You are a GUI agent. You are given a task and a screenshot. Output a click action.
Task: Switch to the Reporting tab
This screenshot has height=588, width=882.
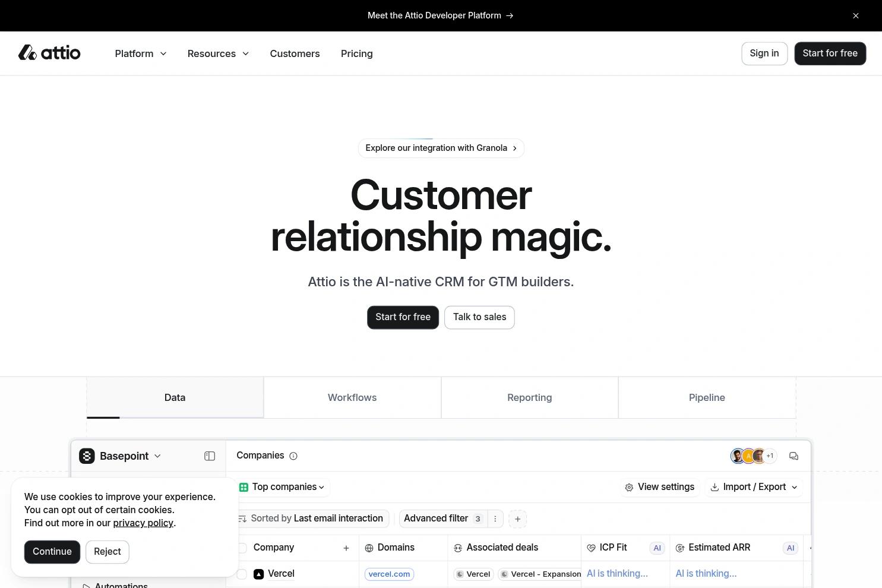pyautogui.click(x=530, y=397)
